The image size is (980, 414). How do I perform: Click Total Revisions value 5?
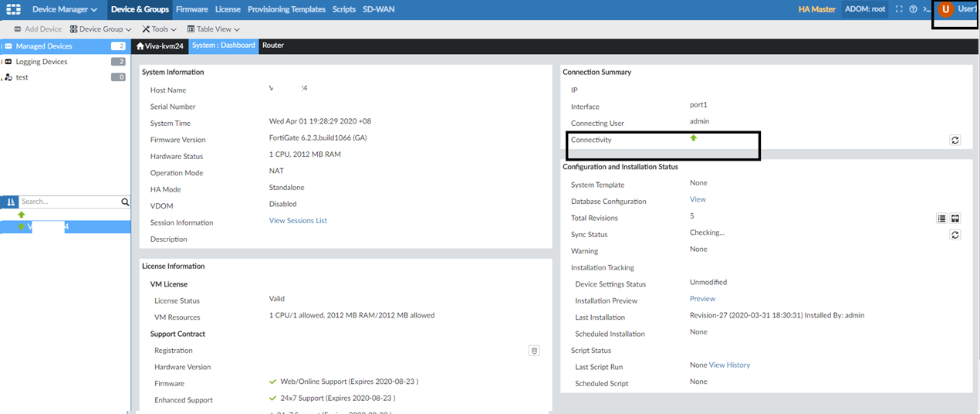pos(692,216)
